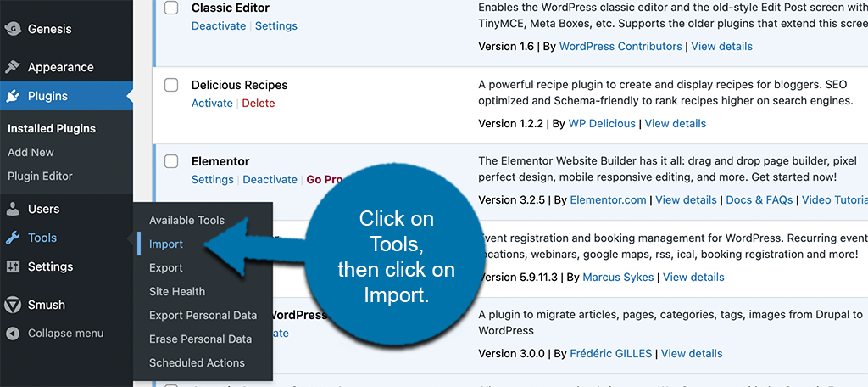Click the Smush shield icon
The image size is (868, 387).
click(13, 305)
